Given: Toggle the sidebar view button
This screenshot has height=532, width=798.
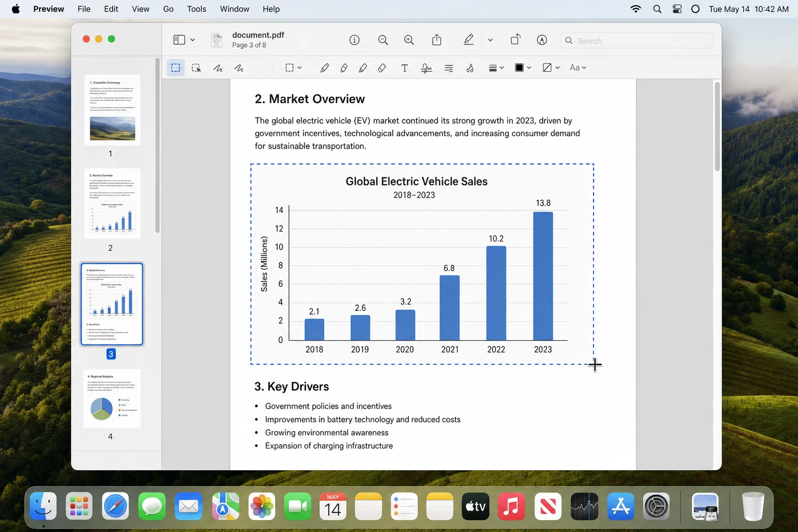Looking at the screenshot, I should pyautogui.click(x=179, y=40).
